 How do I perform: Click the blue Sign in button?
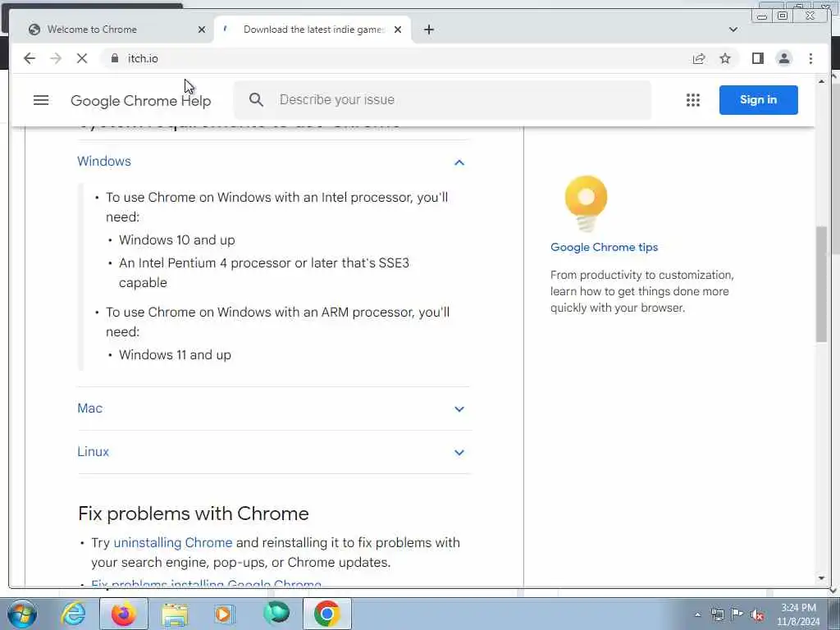(758, 99)
